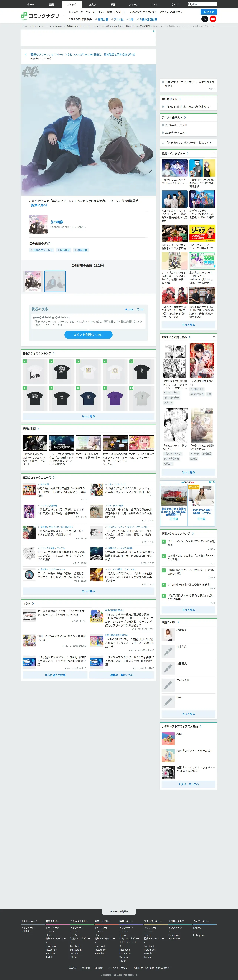The width and height of the screenshot is (238, 980).
Task: Switch to the お笑い top tab
Action: click(92, 5)
